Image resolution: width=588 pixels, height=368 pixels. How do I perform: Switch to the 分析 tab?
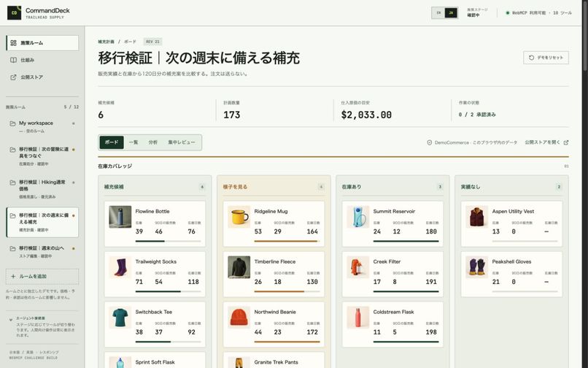pyautogui.click(x=153, y=142)
